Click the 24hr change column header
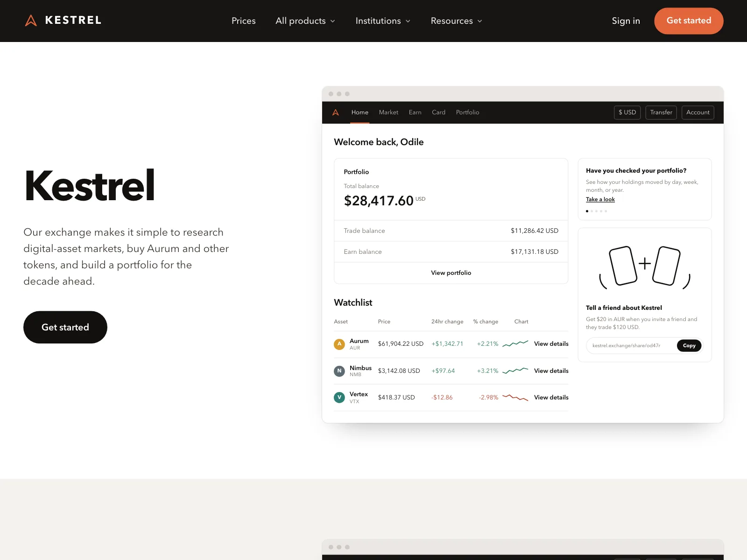Viewport: 747px width, 560px height. (x=447, y=322)
